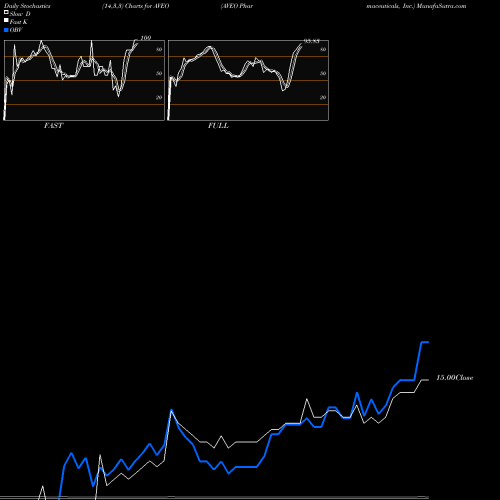500x500 pixels.
Task: Click the 'Daily Stochastics' title text
Action: tap(27, 6)
